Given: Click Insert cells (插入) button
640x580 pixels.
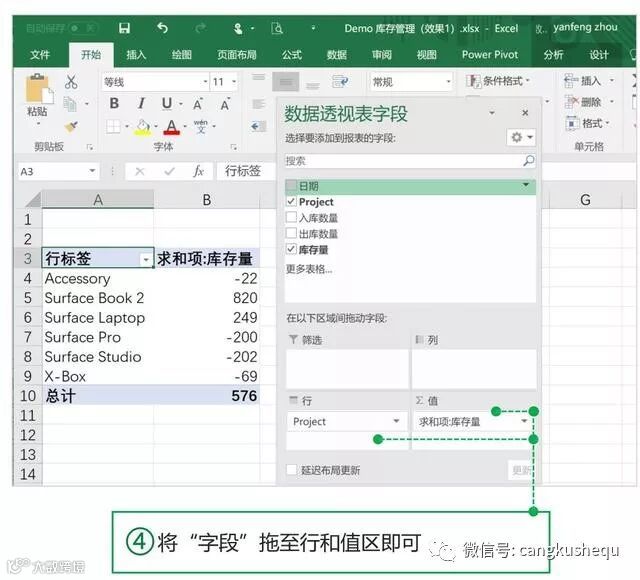Looking at the screenshot, I should 589,81.
